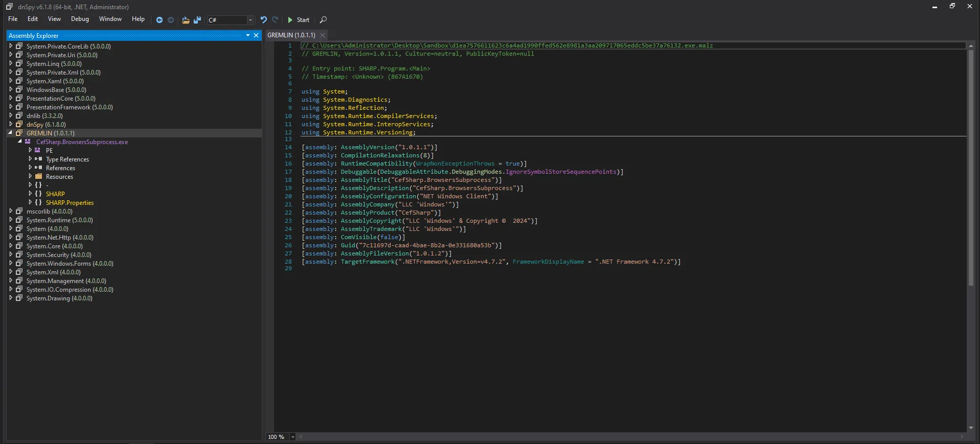Collapse the GREMLIN (1.0.1.1) assembly node
Screen dimensions: 980x444
pyautogui.click(x=10, y=133)
